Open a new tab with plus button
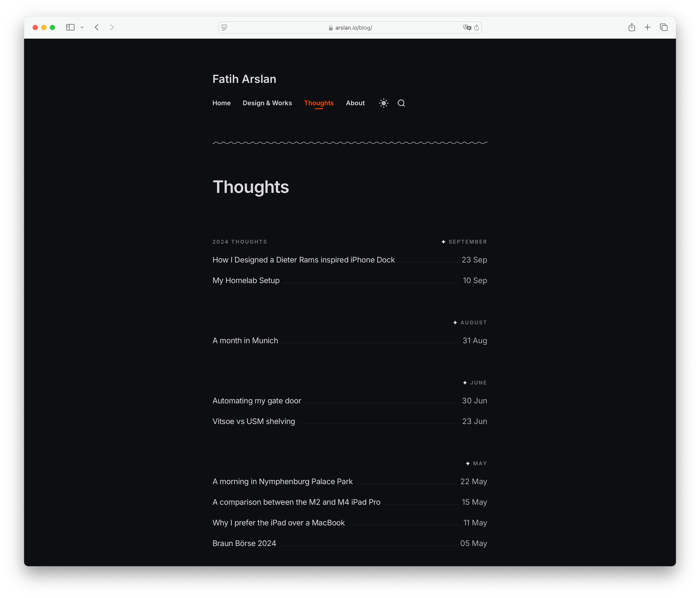Screen dimensions: 700x598 pos(647,27)
